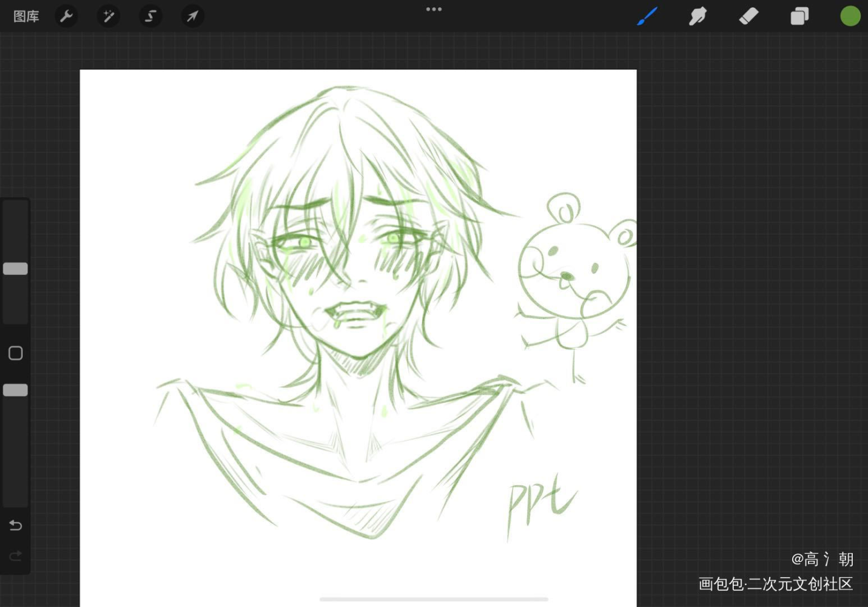
Task: Select the Eraser tool
Action: [749, 16]
